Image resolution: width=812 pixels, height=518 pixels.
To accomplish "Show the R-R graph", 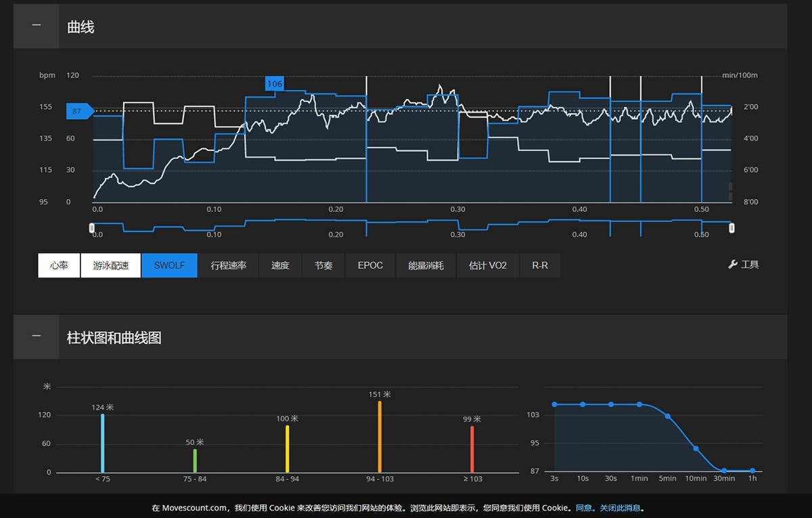I will [540, 265].
